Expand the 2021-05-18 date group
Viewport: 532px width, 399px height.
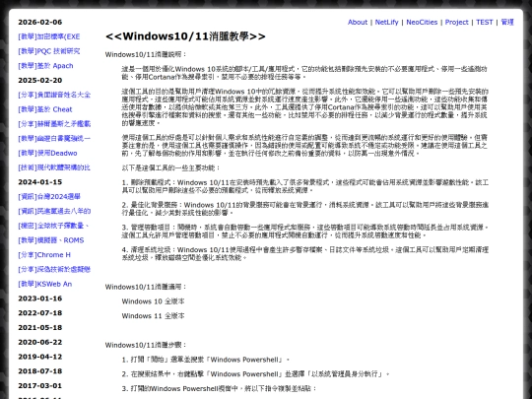(x=40, y=327)
